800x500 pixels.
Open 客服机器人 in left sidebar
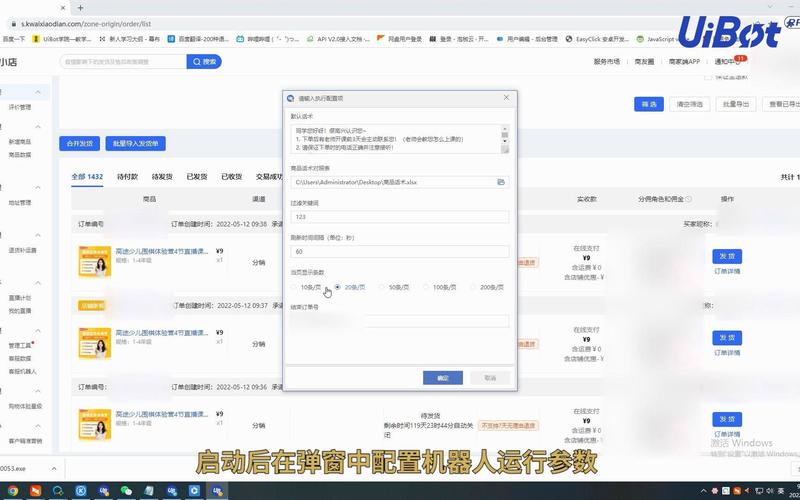(x=22, y=371)
